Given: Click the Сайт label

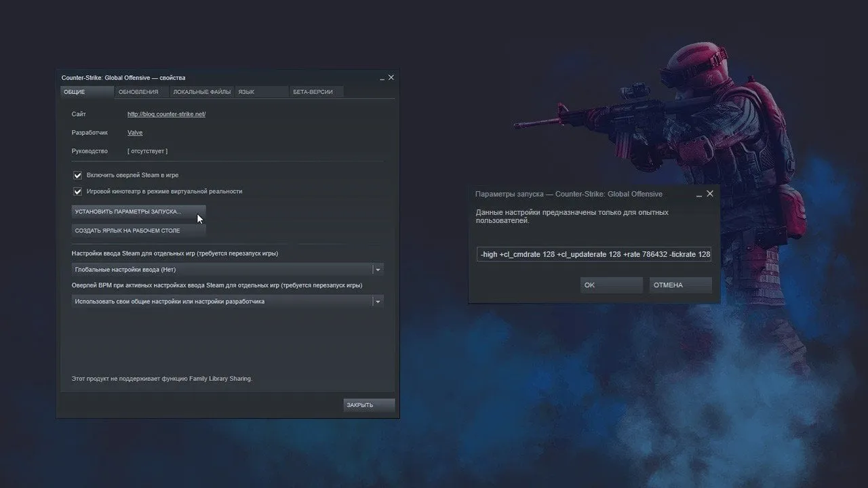Looking at the screenshot, I should pos(79,115).
